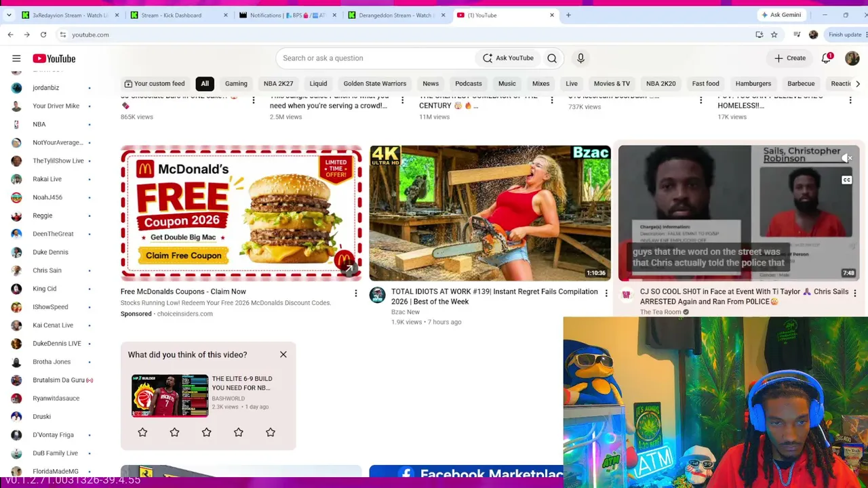Show more category chips with right arrow
Image resolution: width=868 pixels, height=488 pixels.
[858, 84]
